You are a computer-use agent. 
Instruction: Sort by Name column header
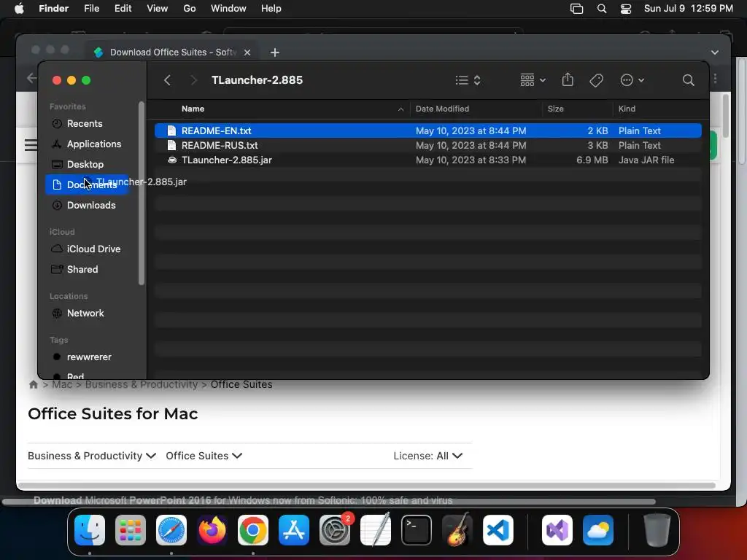(193, 109)
